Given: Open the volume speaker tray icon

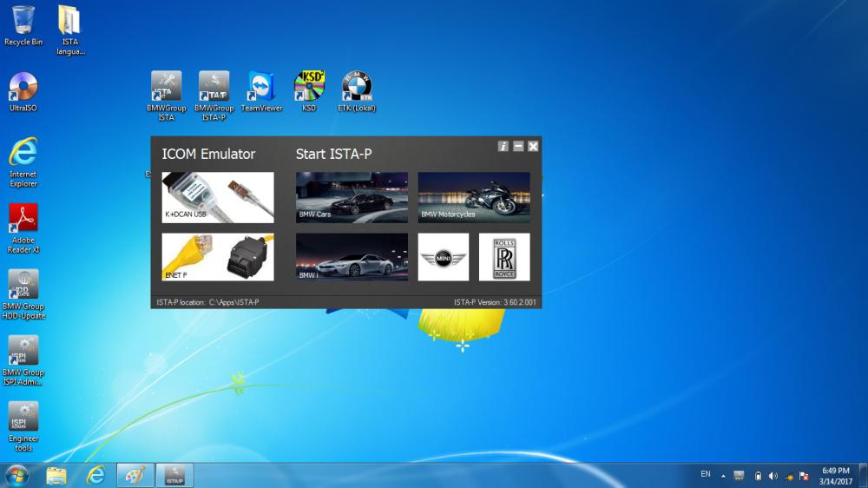Looking at the screenshot, I should [773, 476].
